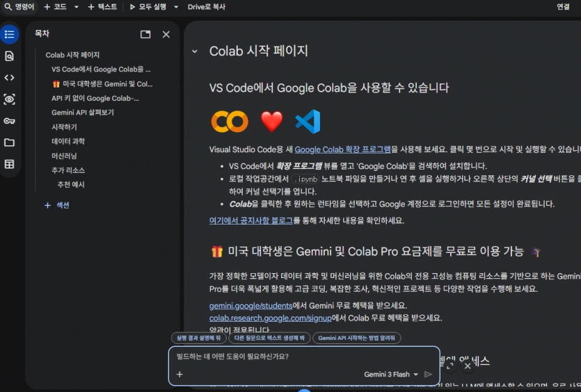Expand the 모두 실행 dropdown arrow
This screenshot has width=581, height=392.
tap(176, 7)
